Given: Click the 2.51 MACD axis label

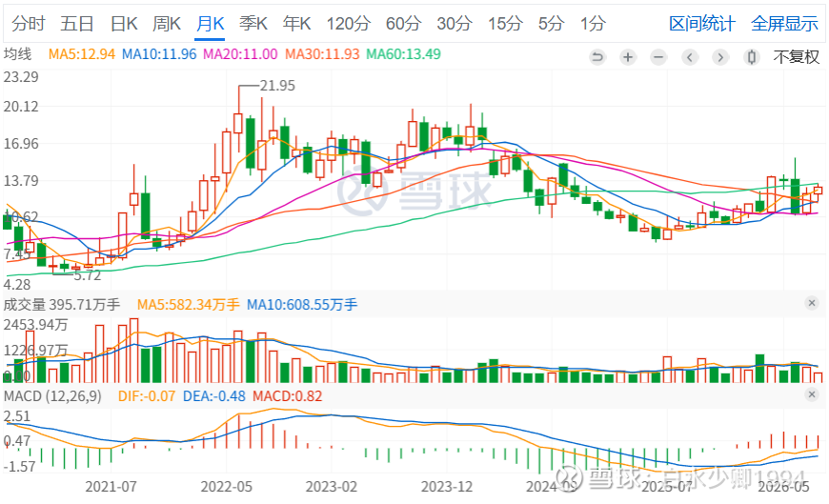Looking at the screenshot, I should [x=17, y=416].
